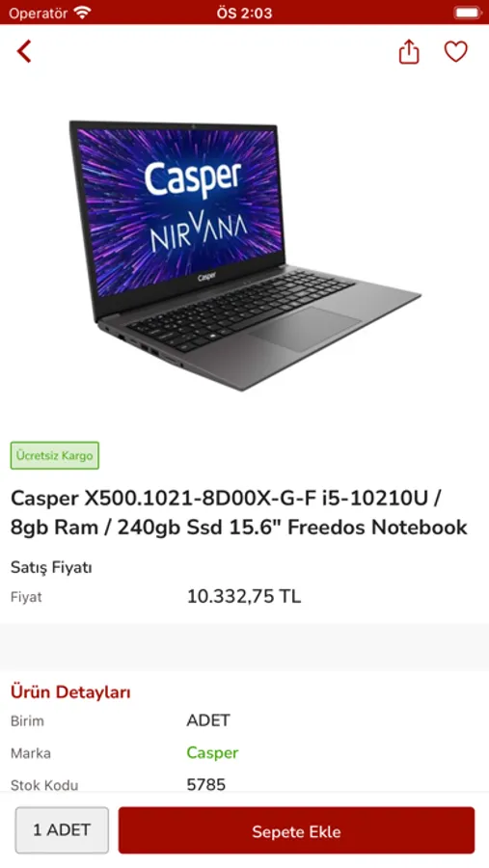Screen dimensions: 489x868
Task: Open the Casper brand link
Action: coord(212,753)
